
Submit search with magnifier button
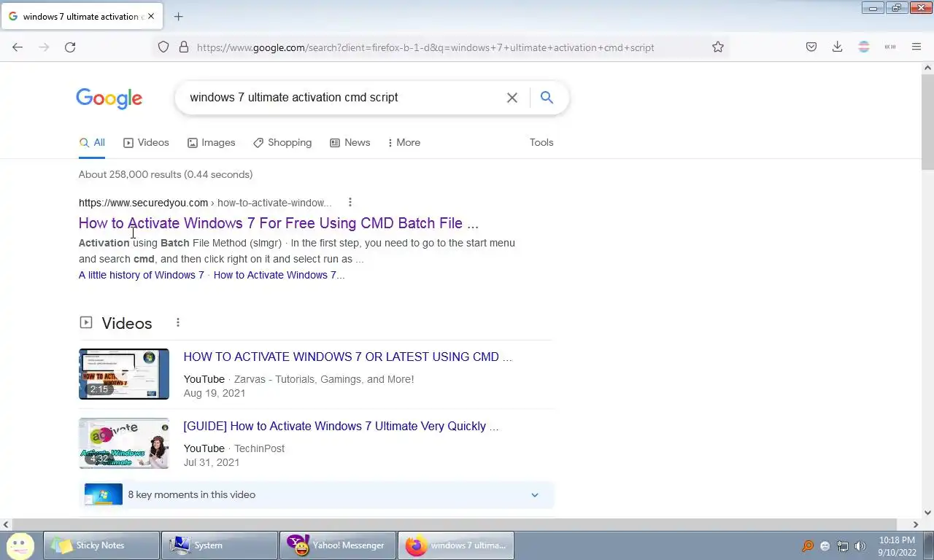click(x=547, y=98)
